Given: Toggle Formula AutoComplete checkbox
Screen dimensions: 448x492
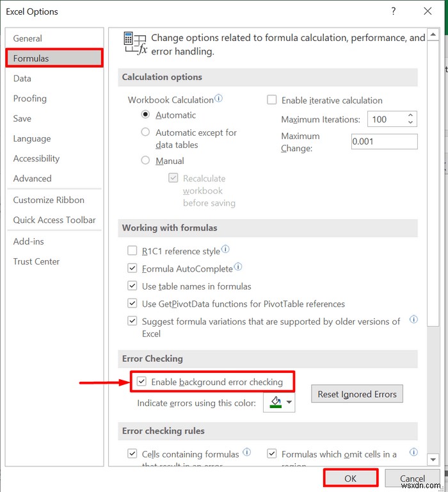Looking at the screenshot, I should (x=132, y=268).
